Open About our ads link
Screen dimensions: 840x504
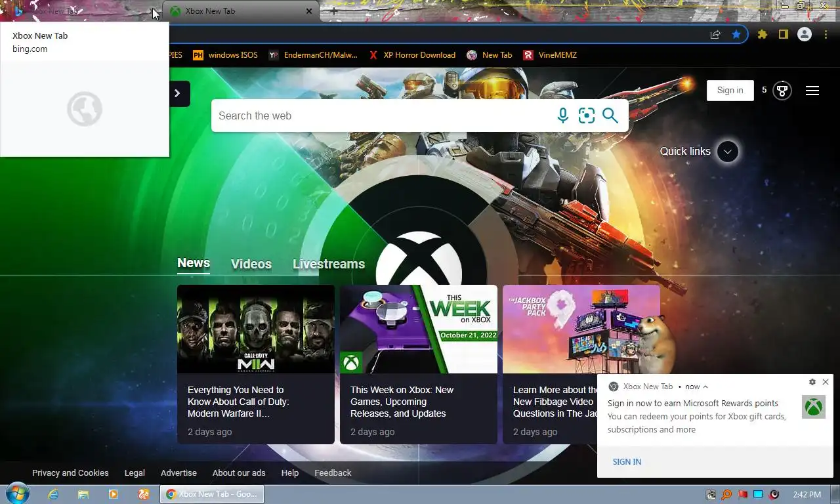(x=239, y=472)
